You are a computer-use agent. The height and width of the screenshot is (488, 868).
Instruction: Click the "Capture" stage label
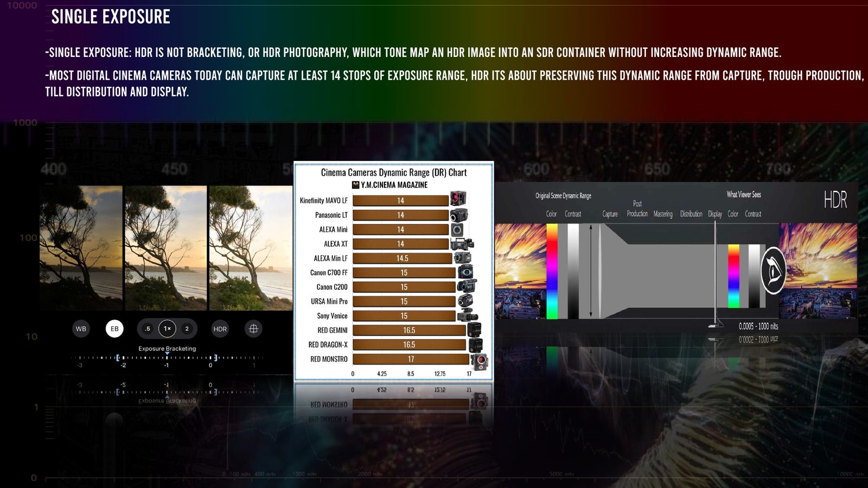[x=610, y=214]
